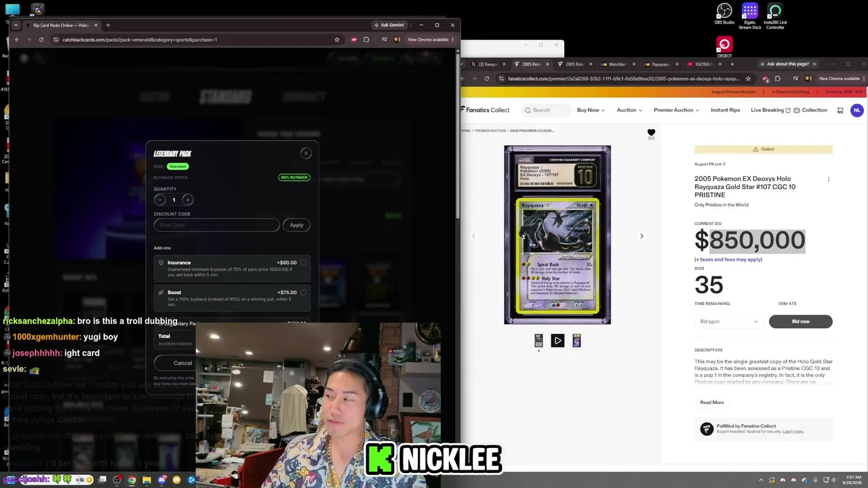
Task: Open the Insta360 Link Controller shortcut
Action: pos(775,16)
